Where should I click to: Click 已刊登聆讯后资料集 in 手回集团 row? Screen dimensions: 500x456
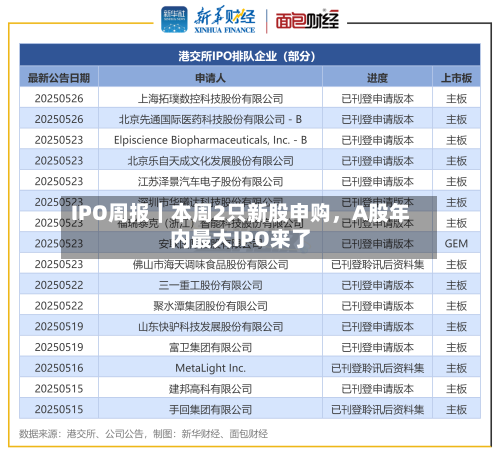377,409
